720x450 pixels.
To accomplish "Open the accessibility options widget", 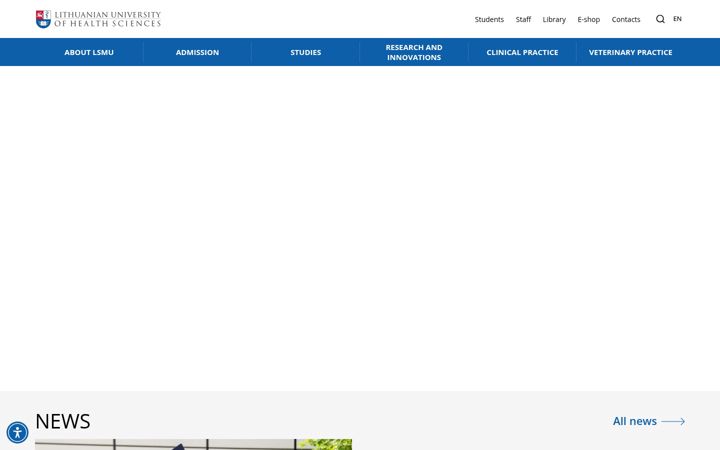I will 17,433.
